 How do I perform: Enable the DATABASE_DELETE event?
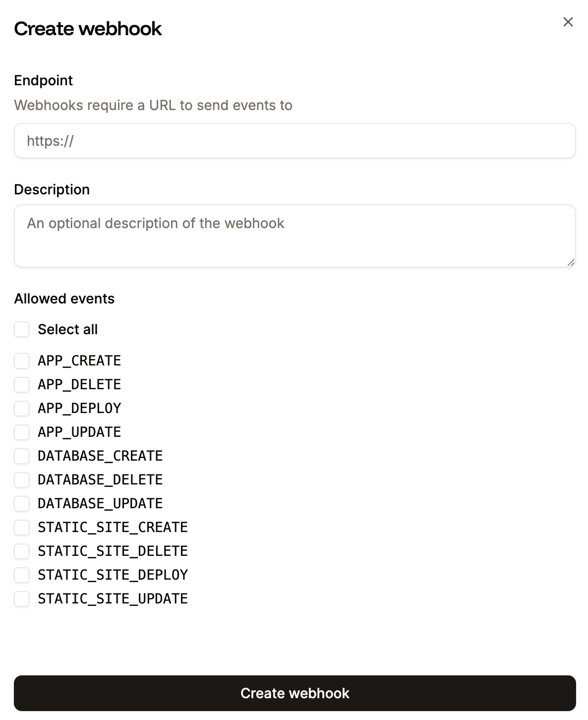point(22,480)
